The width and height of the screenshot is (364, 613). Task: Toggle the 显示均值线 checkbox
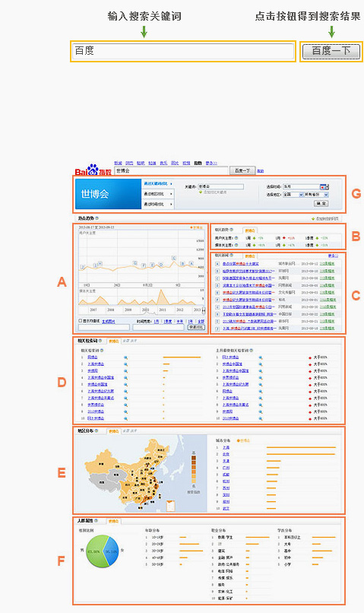click(81, 321)
